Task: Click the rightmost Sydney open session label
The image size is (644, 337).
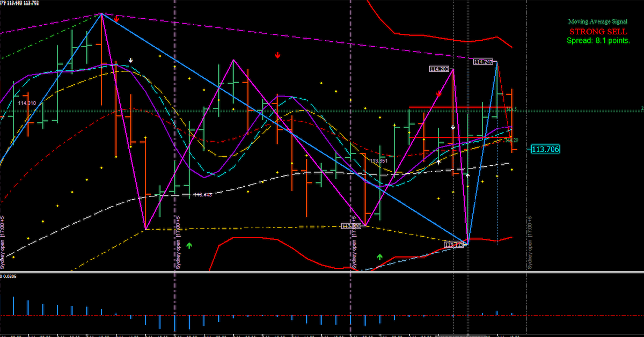Action: (529, 244)
